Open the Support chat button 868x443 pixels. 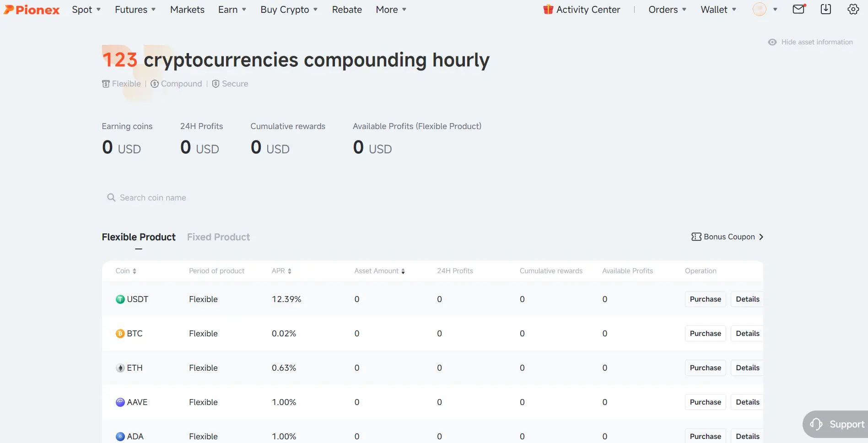tap(836, 424)
